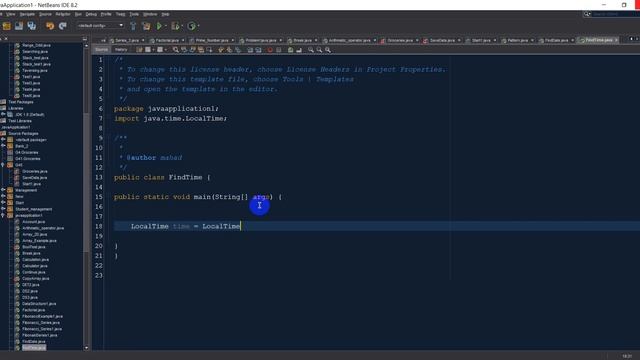Click the editor Last Edit icon

[x=139, y=50]
